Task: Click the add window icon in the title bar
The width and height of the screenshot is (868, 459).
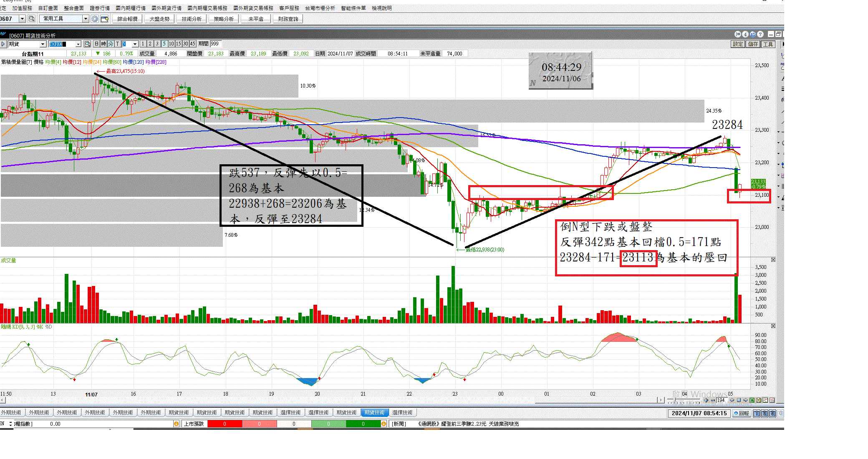Action: (x=753, y=34)
